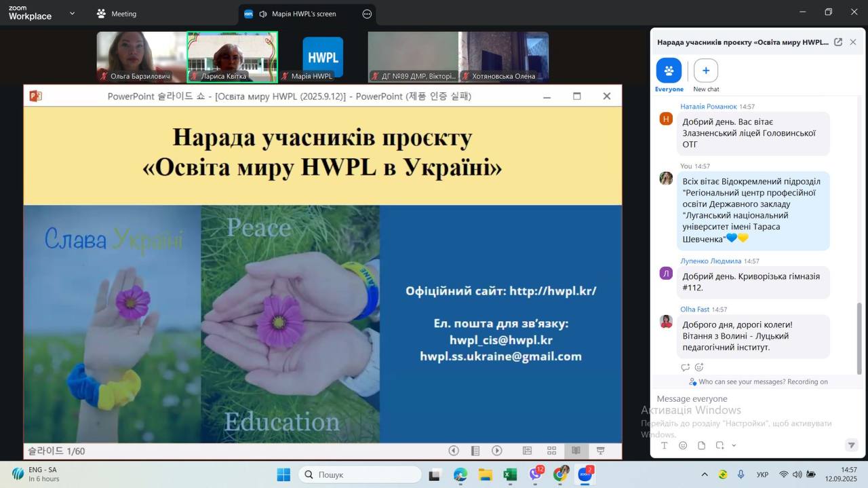Click the Everyone chat channel icon
Image resolution: width=868 pixels, height=488 pixels.
[669, 71]
